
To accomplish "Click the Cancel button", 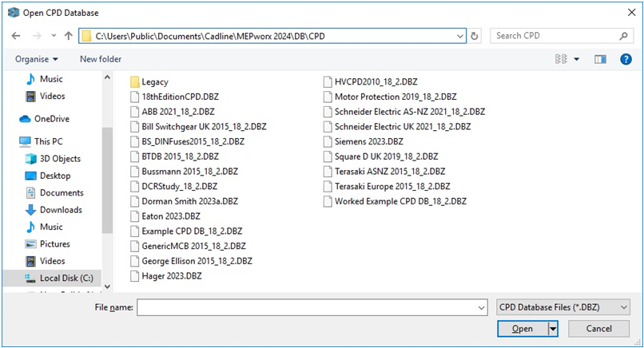I will point(598,329).
